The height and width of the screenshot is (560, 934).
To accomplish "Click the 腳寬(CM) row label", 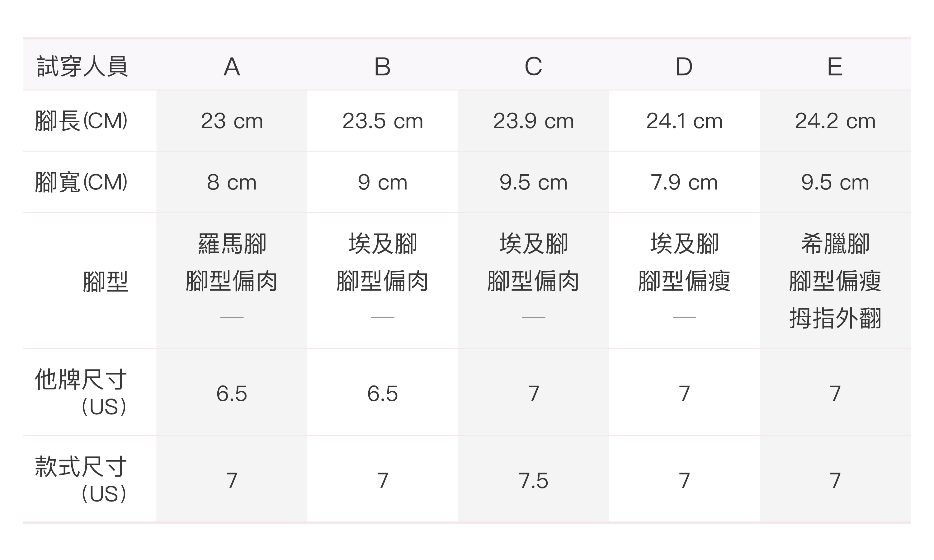I will coord(81,182).
